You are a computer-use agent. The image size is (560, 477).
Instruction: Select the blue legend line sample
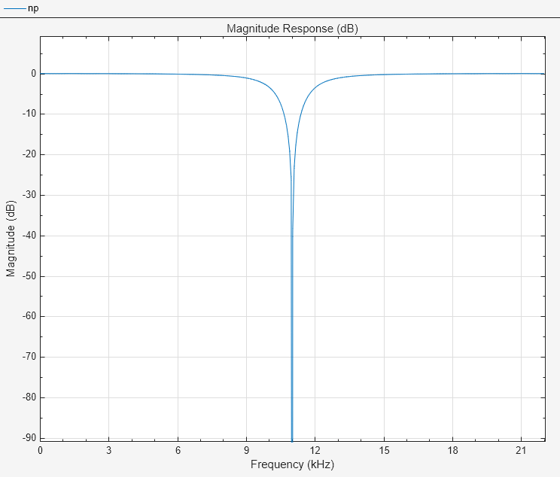pyautogui.click(x=15, y=8)
